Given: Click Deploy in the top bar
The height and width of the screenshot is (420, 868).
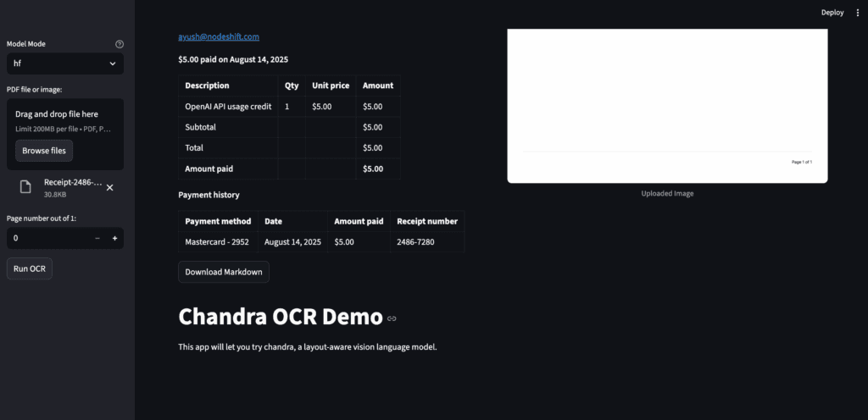Looking at the screenshot, I should click(832, 13).
